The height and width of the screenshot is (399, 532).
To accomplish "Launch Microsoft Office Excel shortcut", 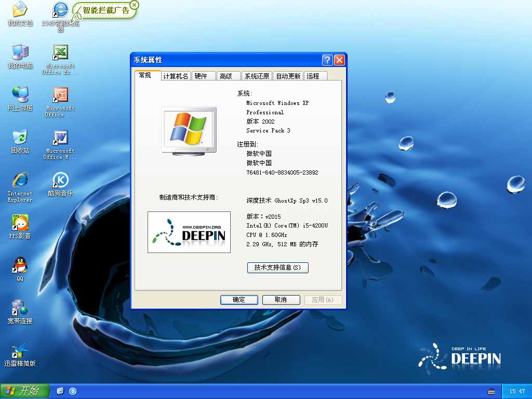I will 60,59.
